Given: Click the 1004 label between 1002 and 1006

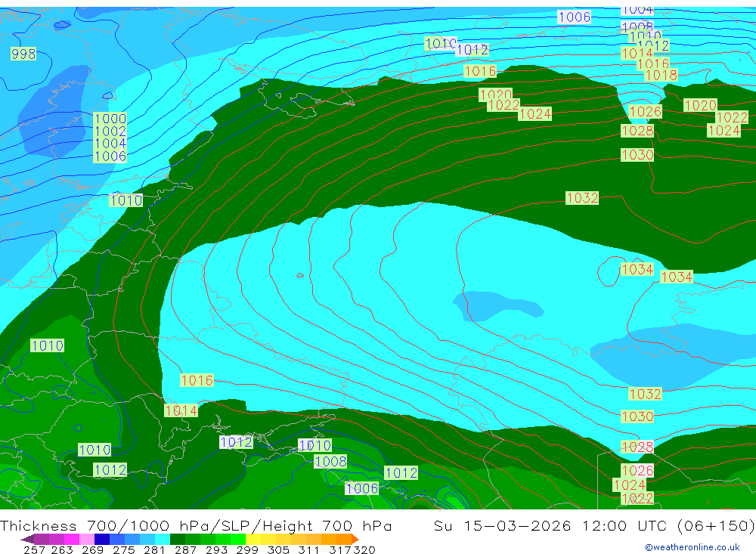Looking at the screenshot, I should pos(110,144).
